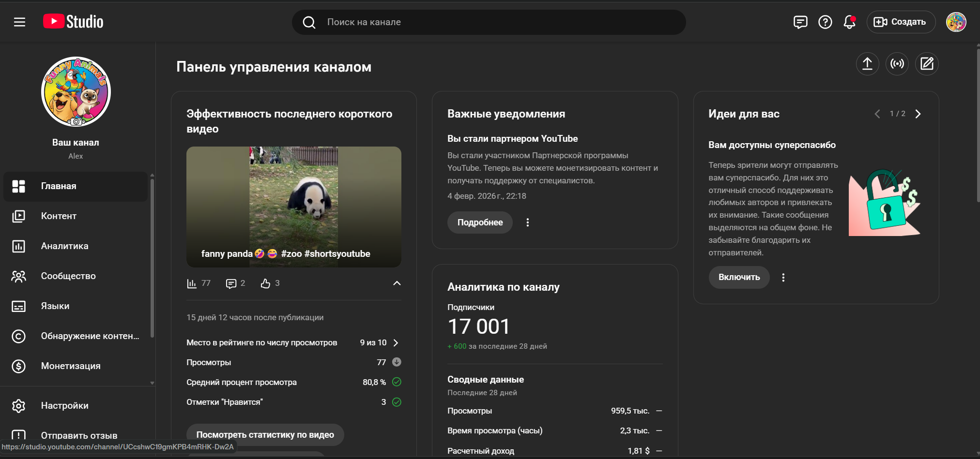Screen dimensions: 980x459
Task: Click the upload video icon
Action: 867,64
